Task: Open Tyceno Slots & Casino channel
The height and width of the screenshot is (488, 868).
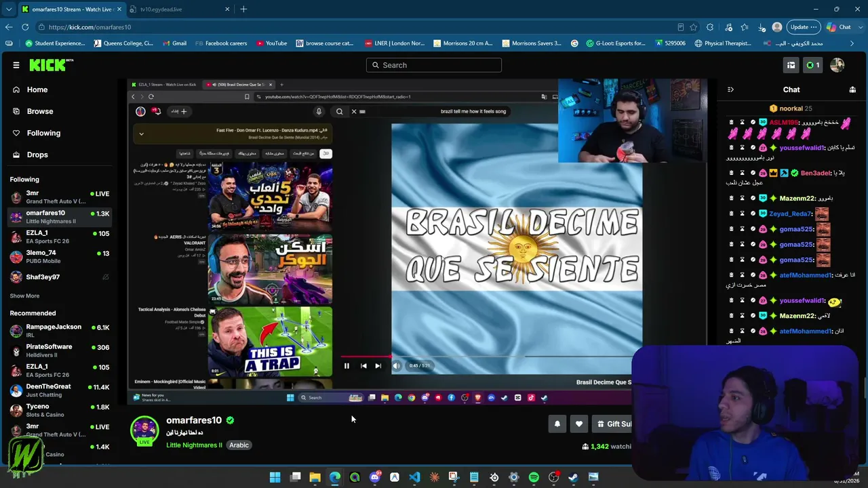Action: coord(60,410)
